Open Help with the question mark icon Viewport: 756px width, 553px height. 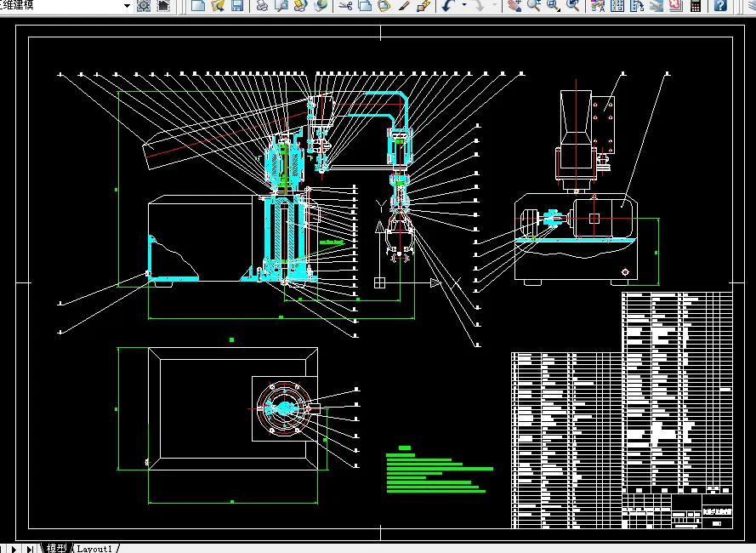click(720, 6)
